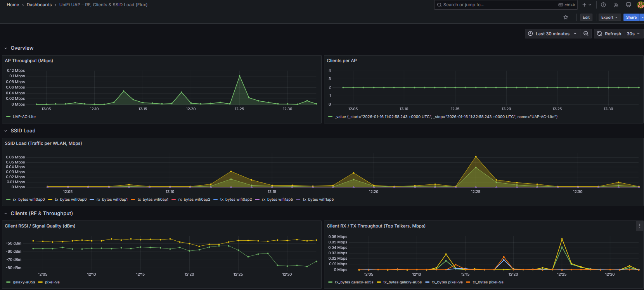Go to Home breadcrumb
Viewport: 644px width, 290px height.
click(x=13, y=5)
